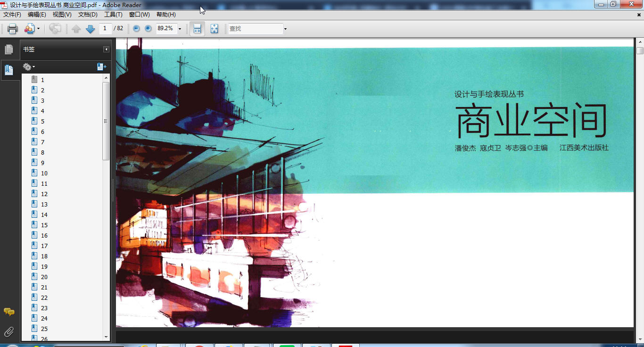This screenshot has width=644, height=347.
Task: Select bookmark 7
Action: click(42, 142)
